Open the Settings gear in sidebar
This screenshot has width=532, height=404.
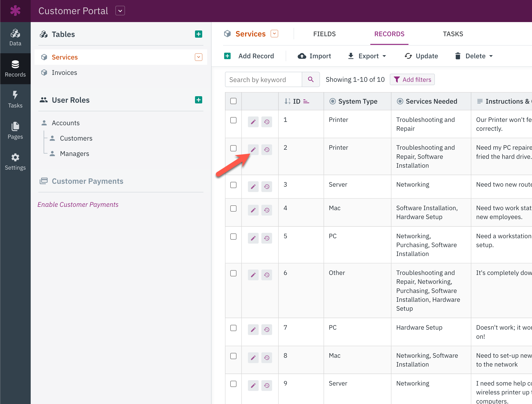click(15, 162)
